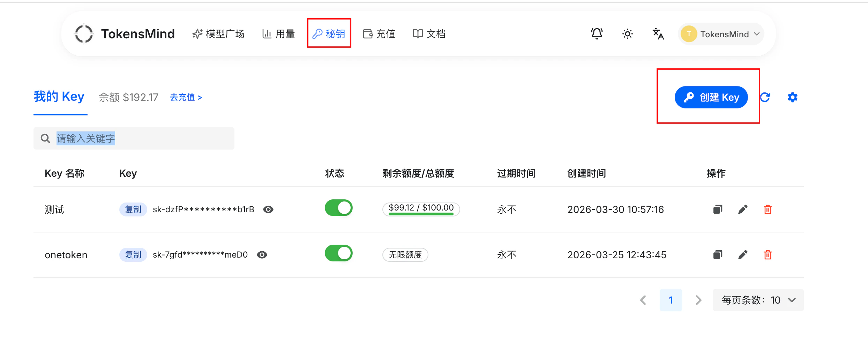
Task: Go to the previous page arrow
Action: point(643,300)
